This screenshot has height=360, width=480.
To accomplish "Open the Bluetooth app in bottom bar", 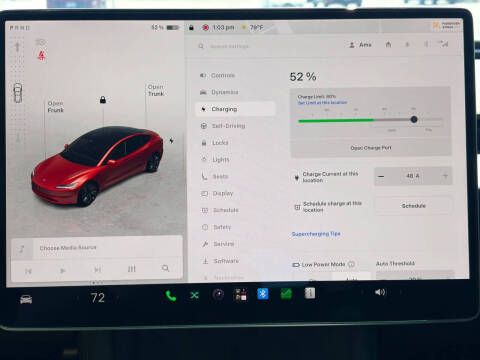I will click(262, 294).
